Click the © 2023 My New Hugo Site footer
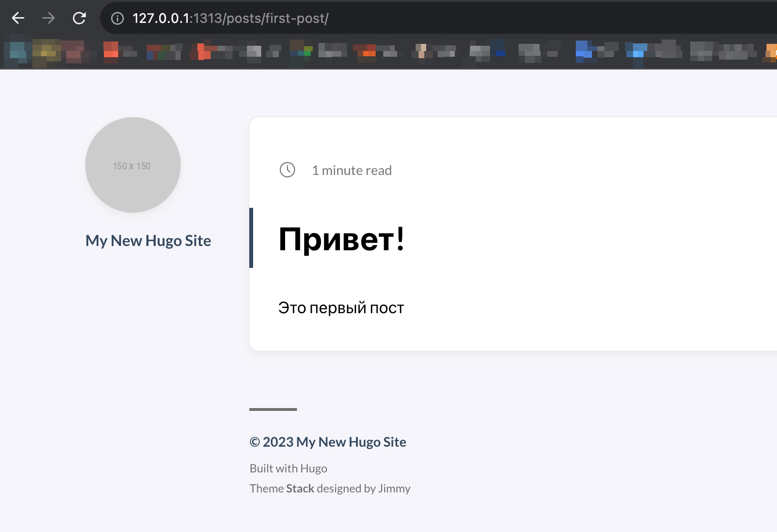Screen dimensions: 777x532 coord(328,442)
